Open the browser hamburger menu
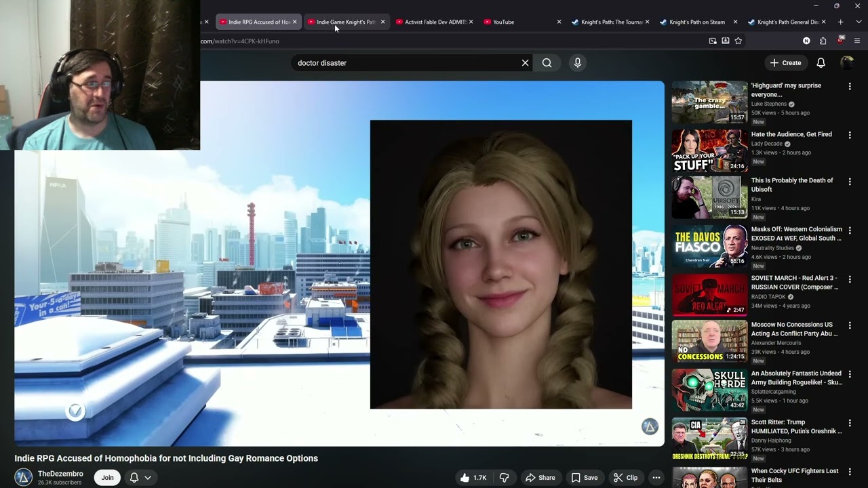This screenshot has width=868, height=488. click(x=857, y=41)
